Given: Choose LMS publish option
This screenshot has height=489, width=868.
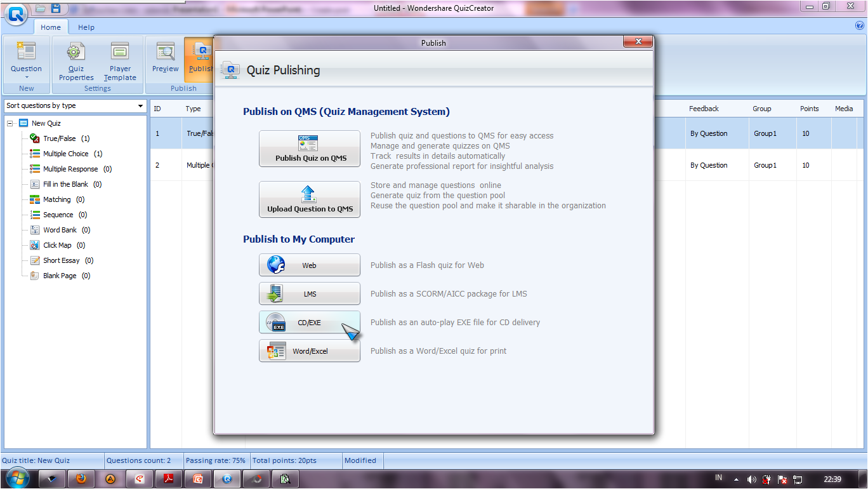Looking at the screenshot, I should 310,293.
